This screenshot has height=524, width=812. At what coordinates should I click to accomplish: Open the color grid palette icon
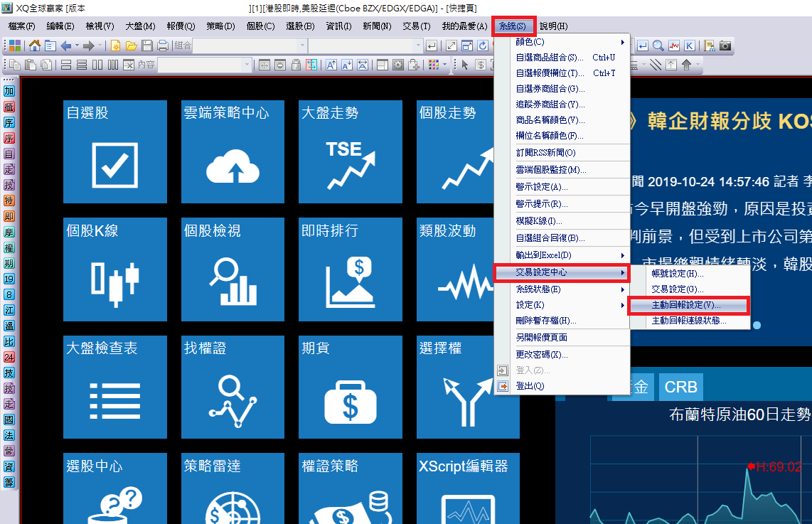tap(433, 65)
